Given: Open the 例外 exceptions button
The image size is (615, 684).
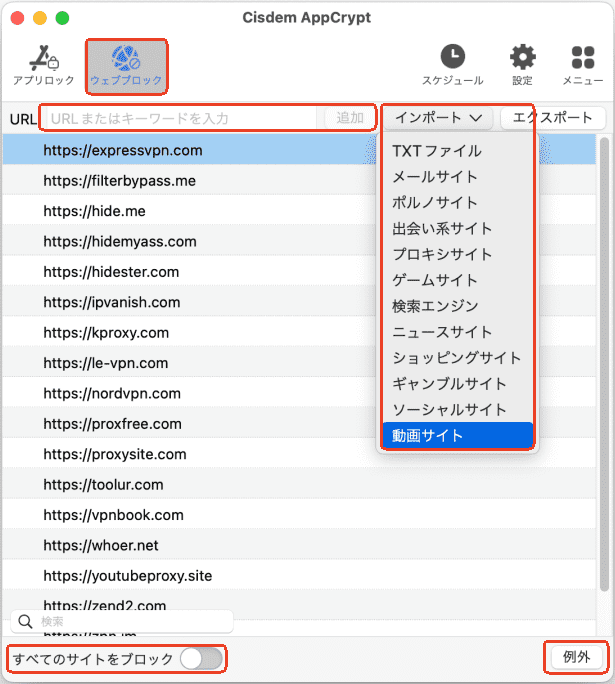Looking at the screenshot, I should tap(577, 658).
